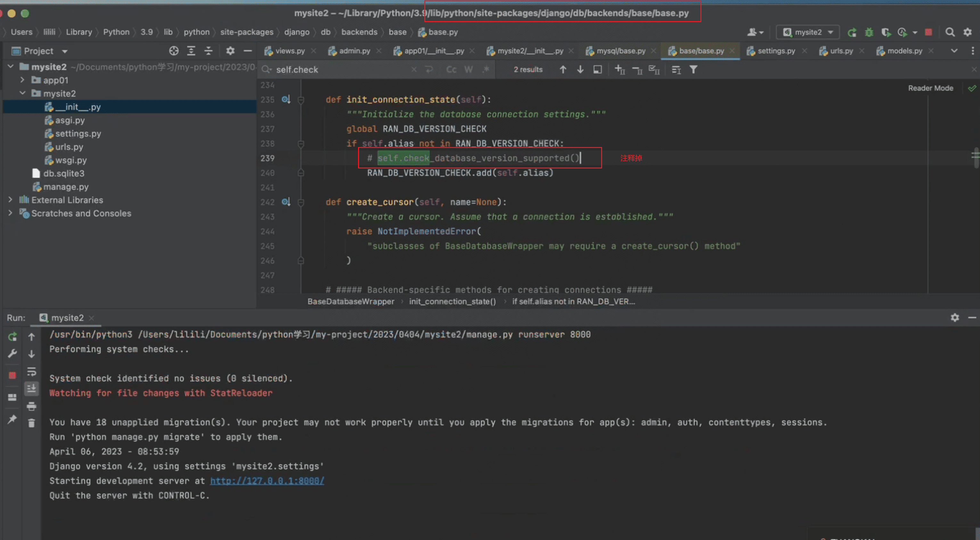Open the 127.0.0.1:8000 server link

coord(267,481)
